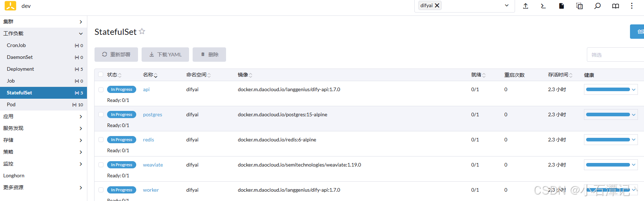Click the postgres row health bar
Viewport: 644px width, 201px height.
click(608, 114)
